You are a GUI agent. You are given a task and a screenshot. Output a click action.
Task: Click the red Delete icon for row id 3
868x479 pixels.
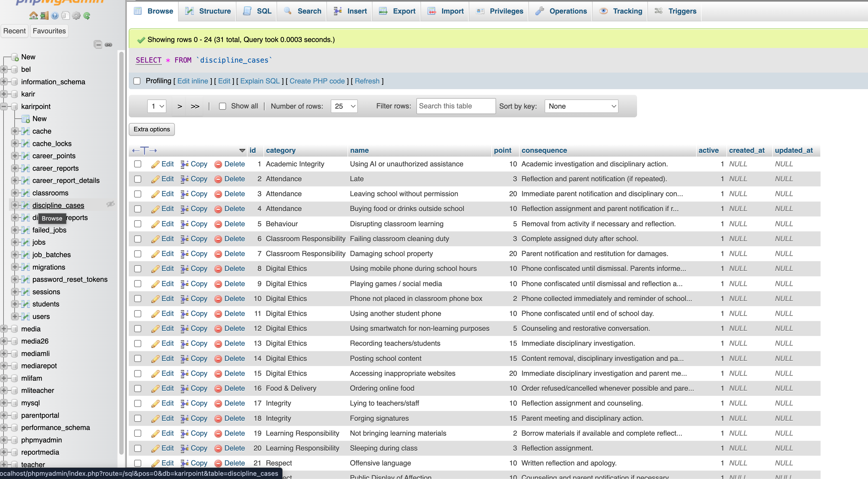(218, 194)
